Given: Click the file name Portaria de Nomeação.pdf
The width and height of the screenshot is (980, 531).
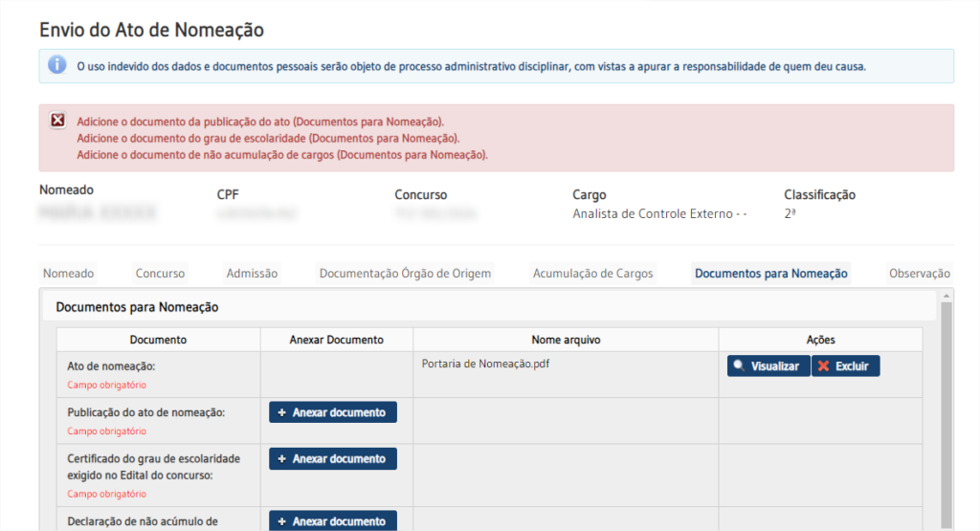Looking at the screenshot, I should point(485,364).
